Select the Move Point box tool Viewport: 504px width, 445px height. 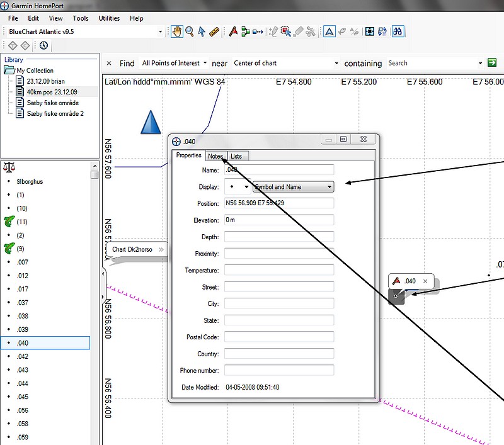click(x=285, y=31)
